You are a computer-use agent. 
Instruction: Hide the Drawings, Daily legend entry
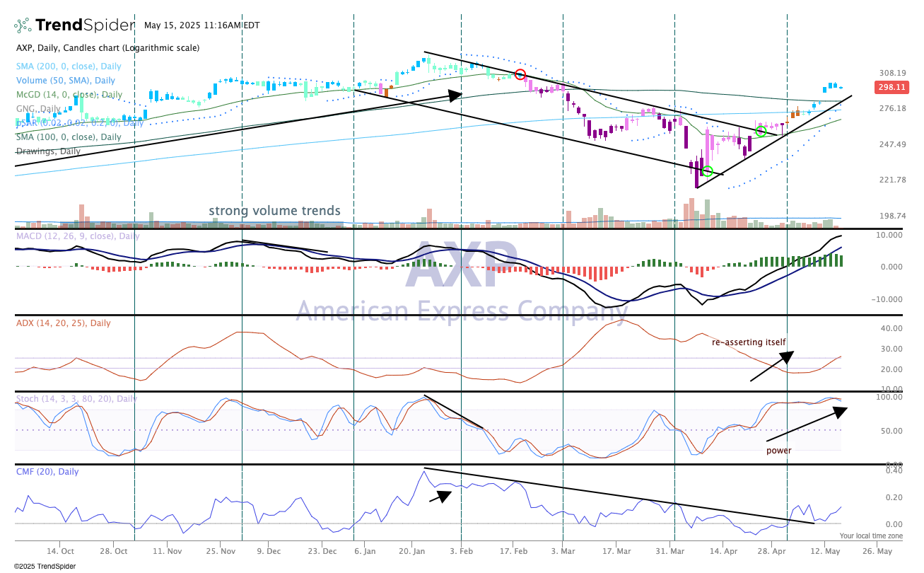point(47,151)
